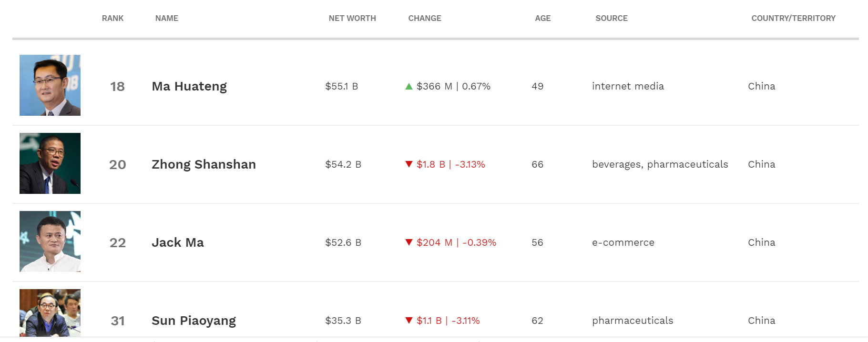This screenshot has height=342, width=868.
Task: Click the green up arrow for Ma Huateng
Action: click(408, 86)
